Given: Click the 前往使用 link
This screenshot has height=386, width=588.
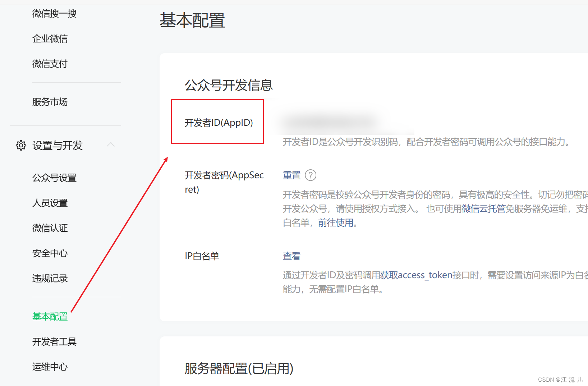Looking at the screenshot, I should point(336,223).
